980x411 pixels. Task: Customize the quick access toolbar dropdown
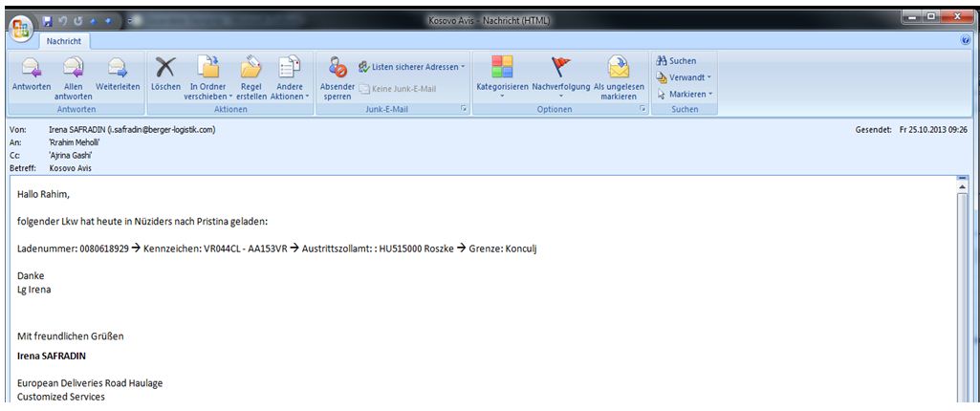129,21
